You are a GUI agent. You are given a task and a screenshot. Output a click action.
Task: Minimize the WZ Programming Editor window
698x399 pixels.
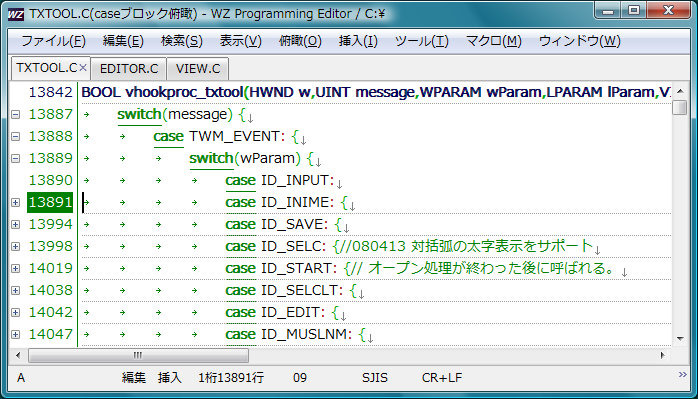click(x=609, y=11)
